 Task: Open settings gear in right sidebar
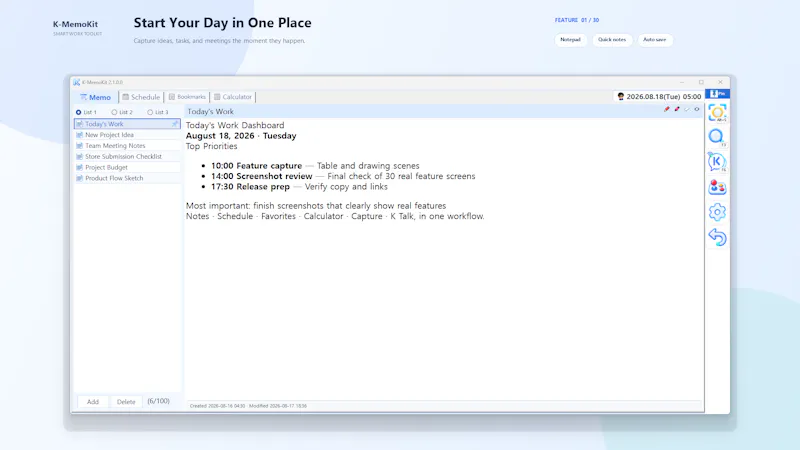717,212
